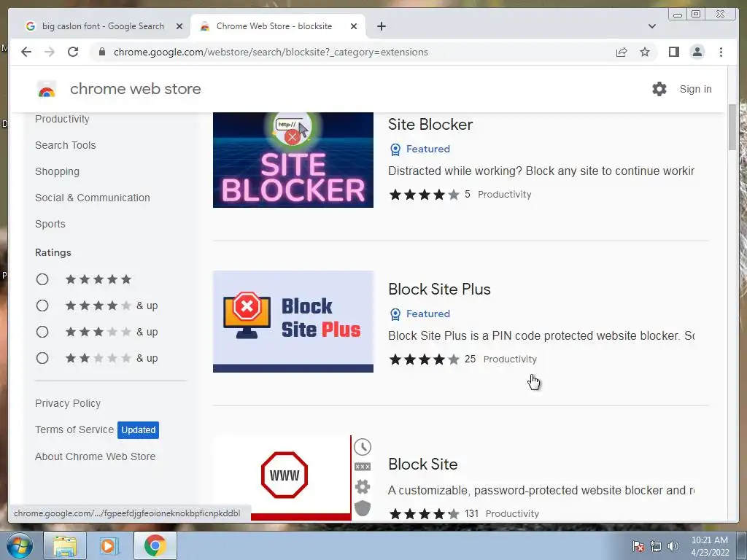This screenshot has width=747, height=560.
Task: Share this page using the share icon
Action: click(622, 52)
